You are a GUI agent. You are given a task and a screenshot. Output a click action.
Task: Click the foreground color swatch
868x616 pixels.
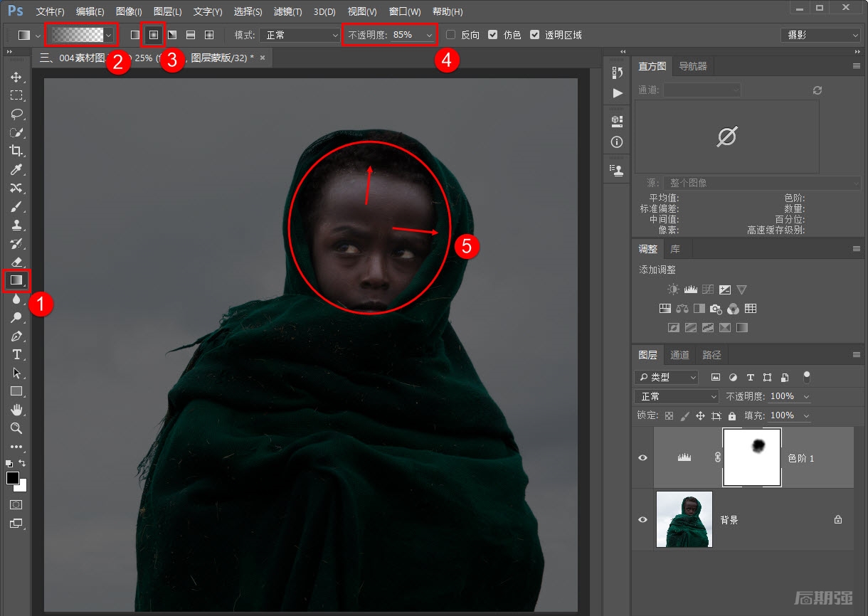tap(13, 478)
